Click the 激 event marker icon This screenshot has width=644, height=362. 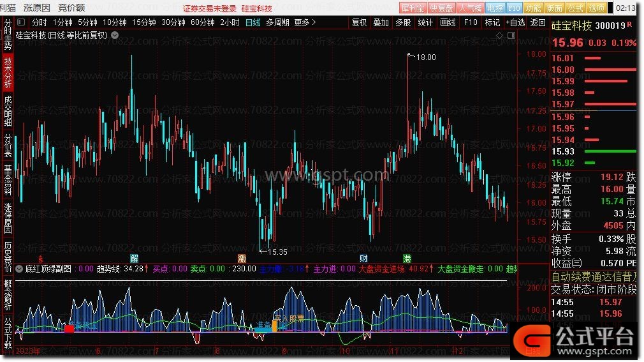point(242,259)
